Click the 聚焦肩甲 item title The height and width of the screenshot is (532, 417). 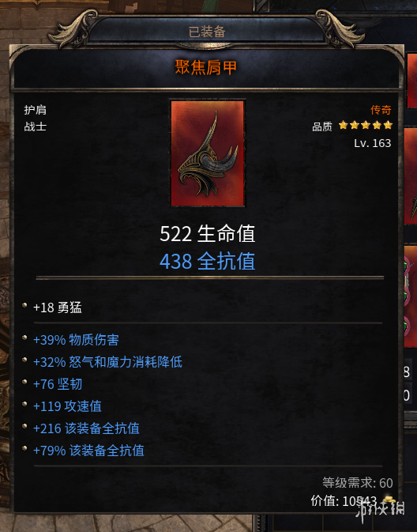(205, 67)
